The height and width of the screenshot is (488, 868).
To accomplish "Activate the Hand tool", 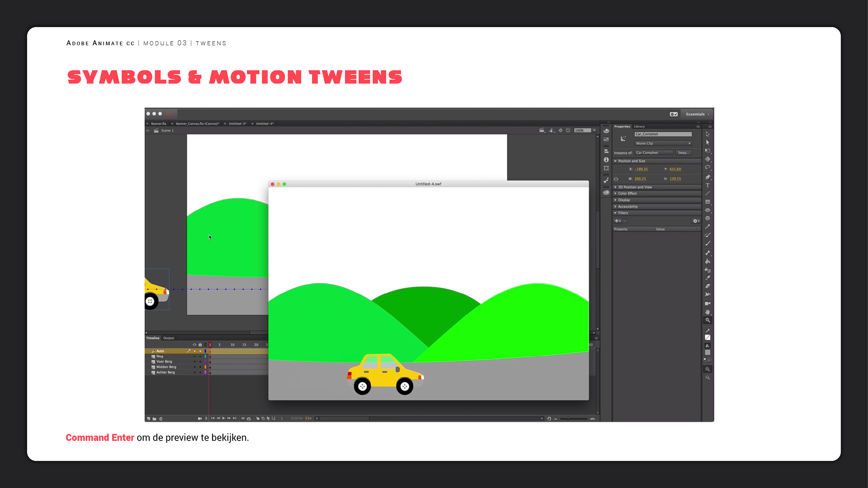I will click(x=708, y=312).
